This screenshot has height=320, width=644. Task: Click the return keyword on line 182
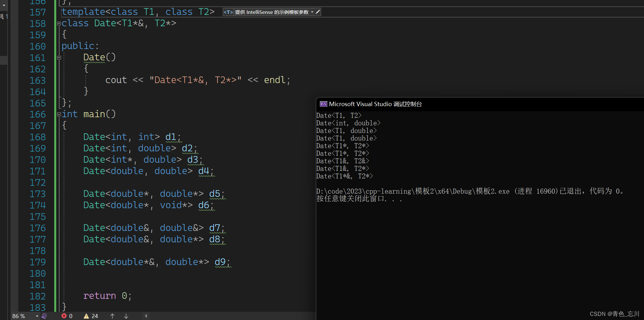coord(100,296)
